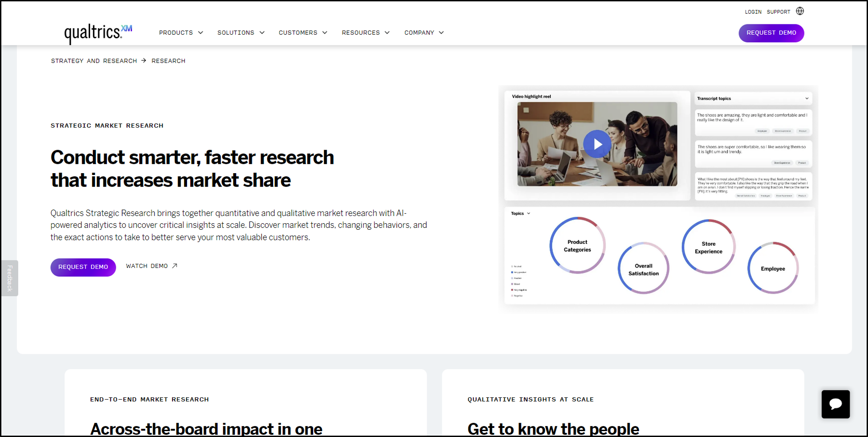Screen dimensions: 868x437
Task: Expand the Resources menu
Action: pyautogui.click(x=365, y=32)
